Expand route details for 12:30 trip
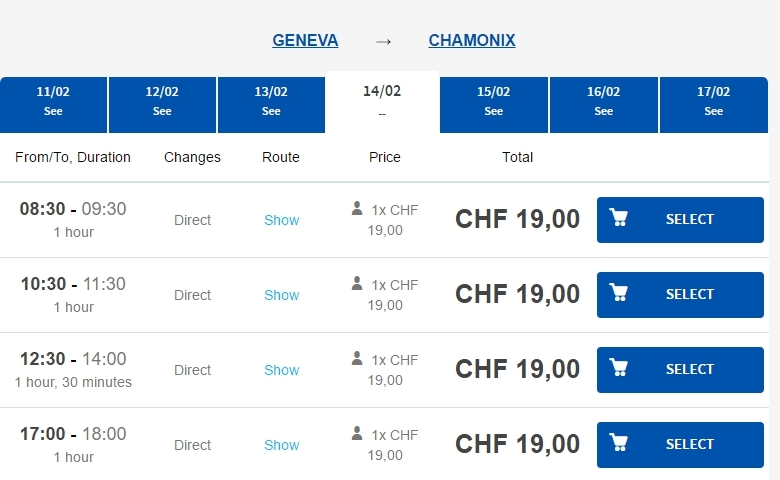 (282, 370)
